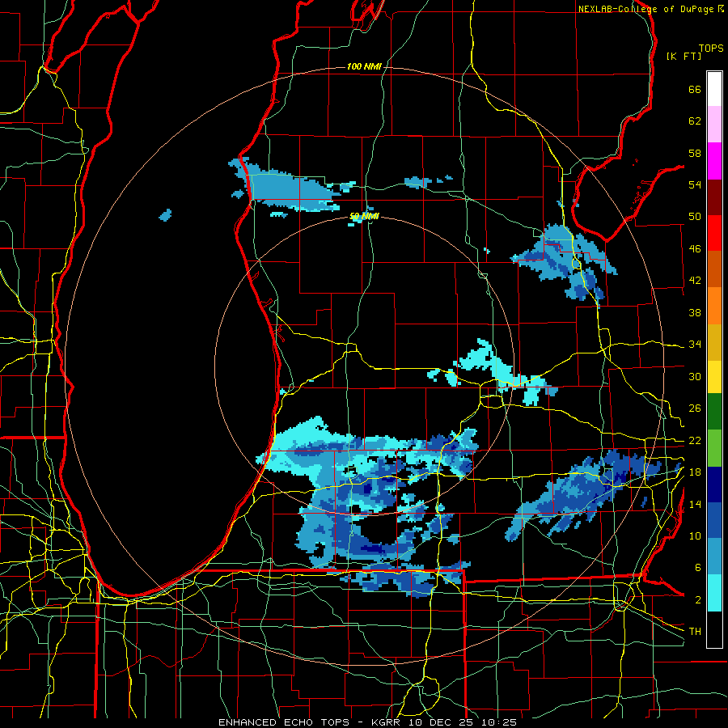Click the legend value 66

click(x=695, y=90)
